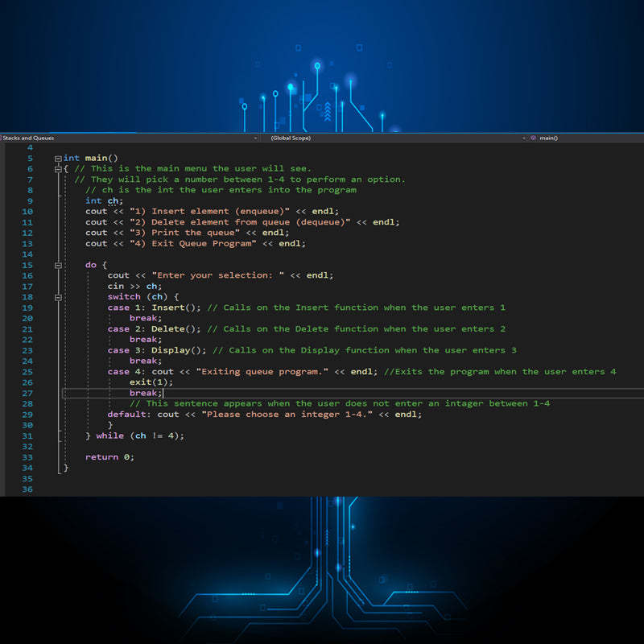This screenshot has height=644, width=644.
Task: Collapse the do loop on line 15
Action: point(58,265)
